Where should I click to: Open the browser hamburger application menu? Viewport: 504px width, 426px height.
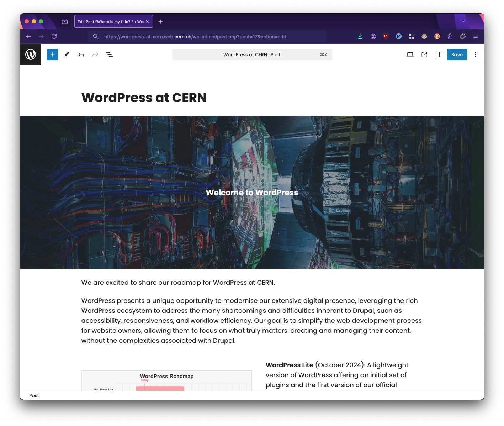click(476, 36)
